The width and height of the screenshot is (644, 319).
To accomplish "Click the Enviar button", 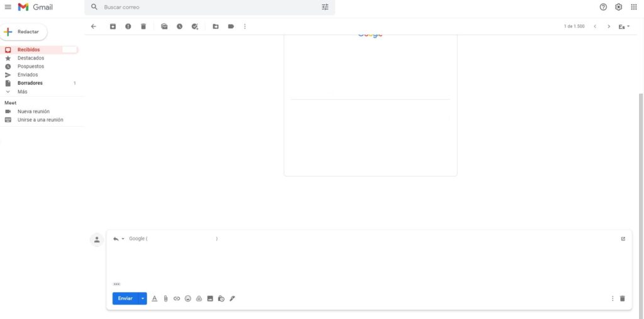I will point(125,298).
